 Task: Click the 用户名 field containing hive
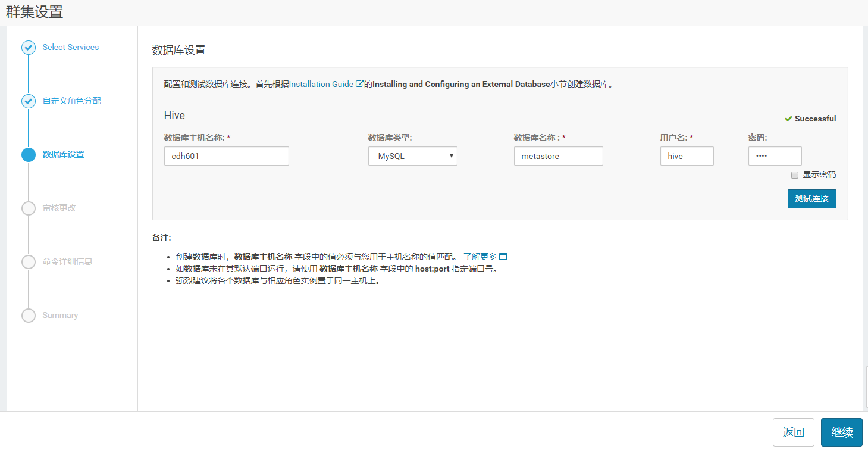[x=687, y=156]
